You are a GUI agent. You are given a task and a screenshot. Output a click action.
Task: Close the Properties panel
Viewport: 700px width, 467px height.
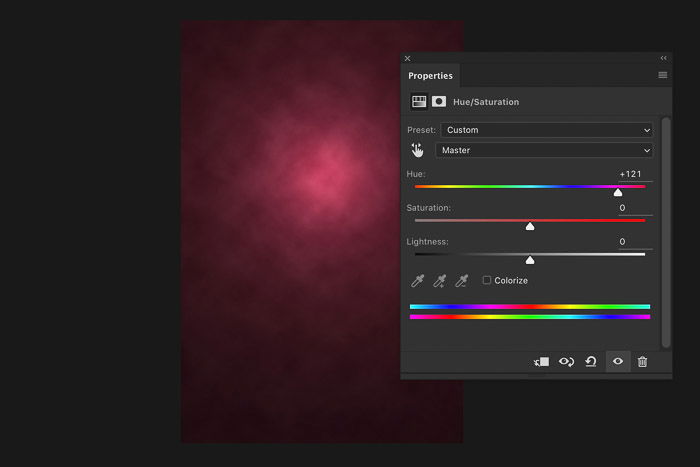click(408, 58)
